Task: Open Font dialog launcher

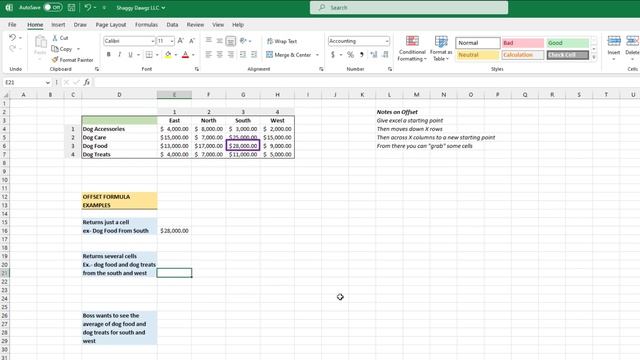Action: [x=197, y=69]
